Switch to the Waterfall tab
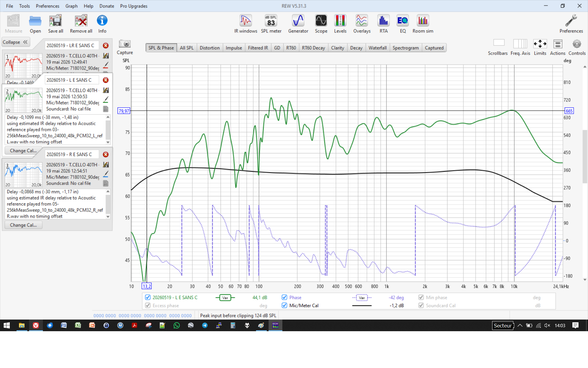The height and width of the screenshot is (368, 588). click(377, 48)
